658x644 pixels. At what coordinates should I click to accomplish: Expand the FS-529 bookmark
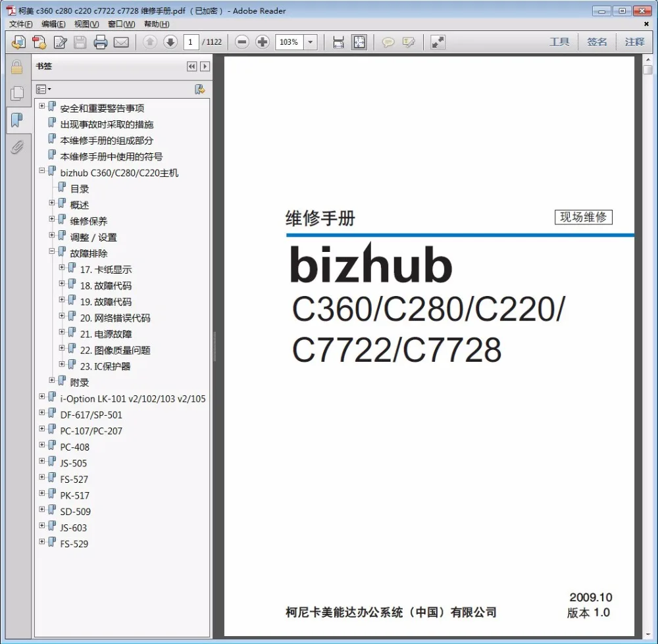[42, 541]
